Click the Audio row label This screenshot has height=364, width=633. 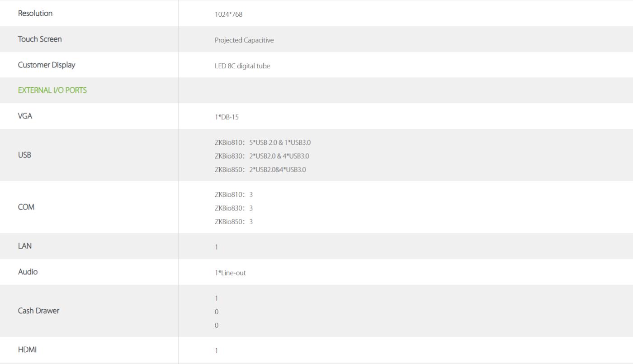(x=28, y=272)
